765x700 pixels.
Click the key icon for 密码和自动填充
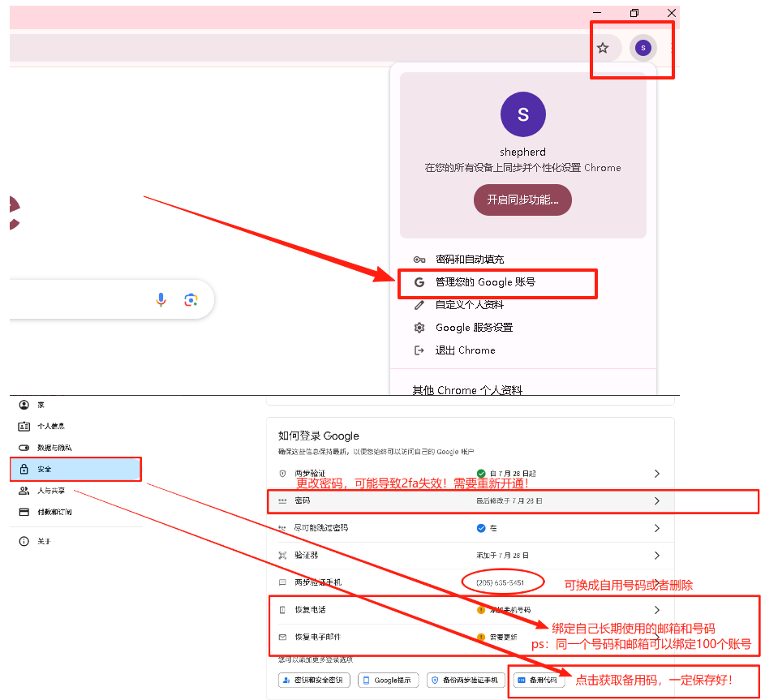pos(419,260)
